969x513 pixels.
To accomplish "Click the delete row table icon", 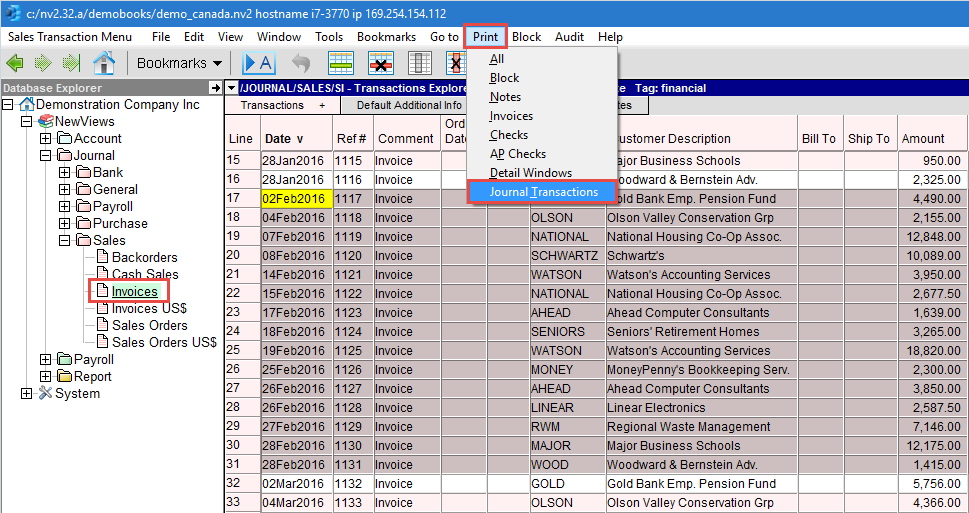I will pos(381,63).
